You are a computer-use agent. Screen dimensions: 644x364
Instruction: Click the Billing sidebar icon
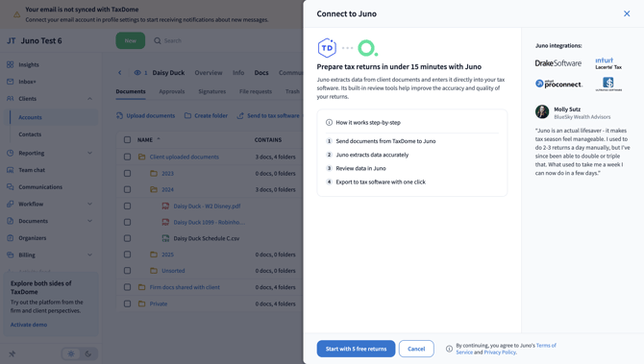(11, 255)
